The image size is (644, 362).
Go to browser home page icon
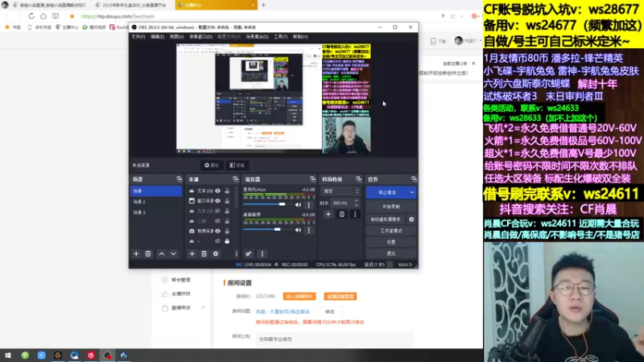click(43, 16)
